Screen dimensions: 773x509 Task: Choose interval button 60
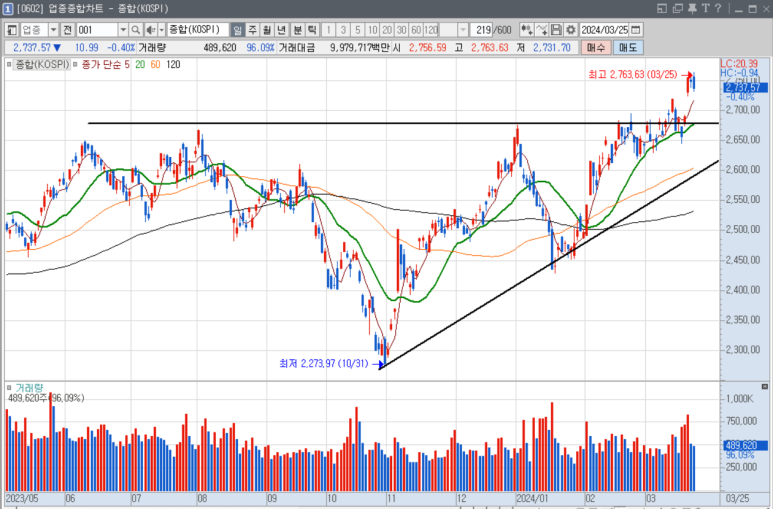tap(417, 30)
